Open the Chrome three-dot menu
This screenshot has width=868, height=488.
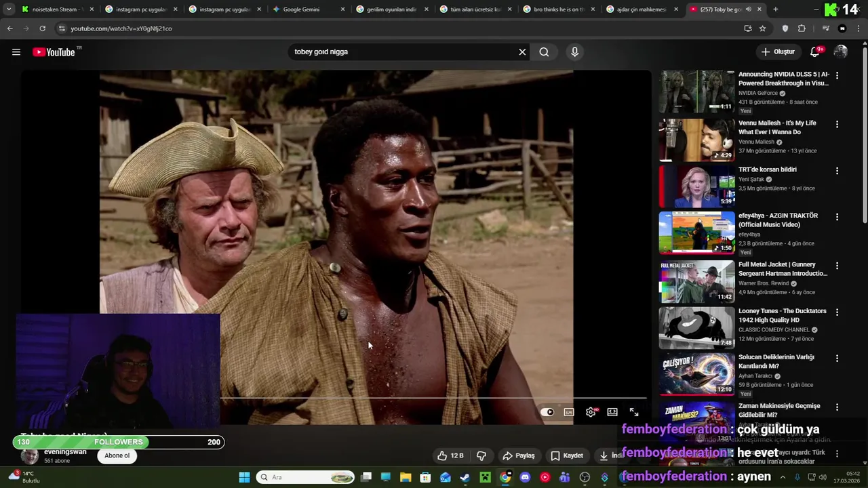click(859, 28)
